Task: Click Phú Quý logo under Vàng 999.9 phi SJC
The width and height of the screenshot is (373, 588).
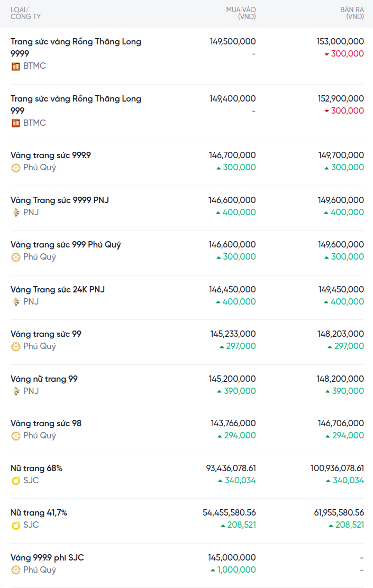Action: pos(16,570)
